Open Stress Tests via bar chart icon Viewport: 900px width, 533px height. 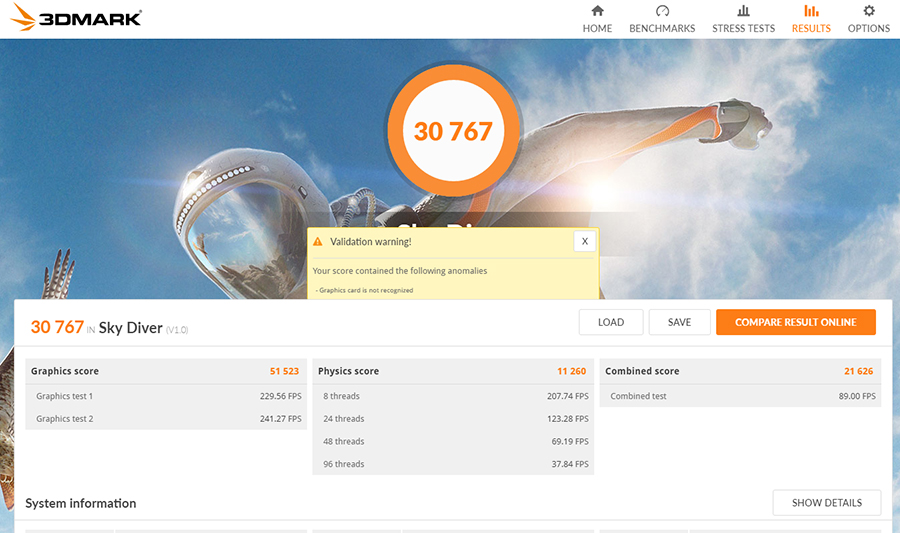coord(743,11)
